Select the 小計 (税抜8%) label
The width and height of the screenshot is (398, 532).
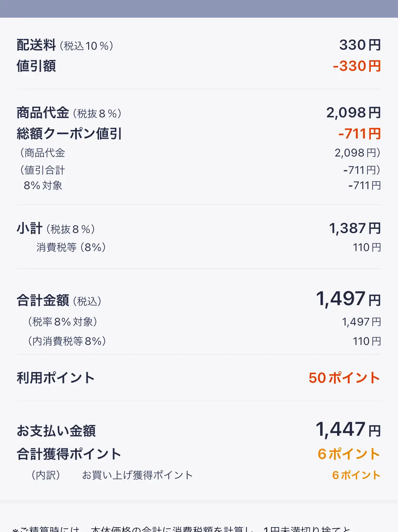click(x=56, y=229)
